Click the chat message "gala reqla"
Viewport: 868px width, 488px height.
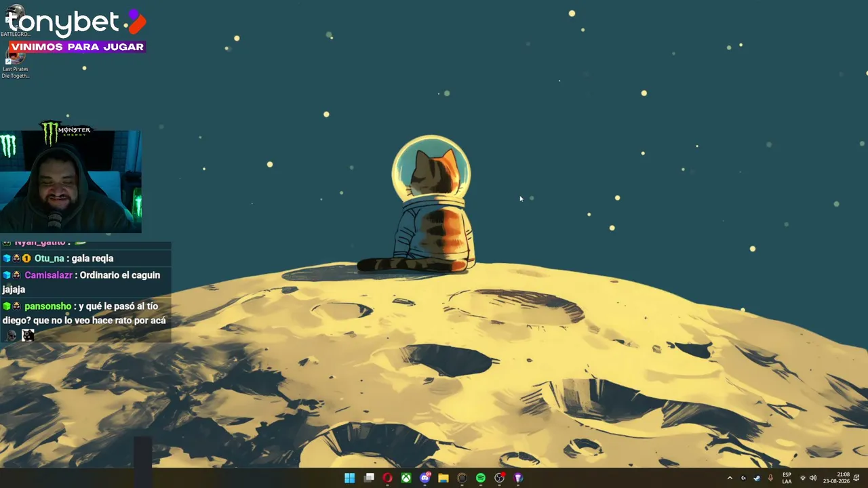pyautogui.click(x=92, y=258)
